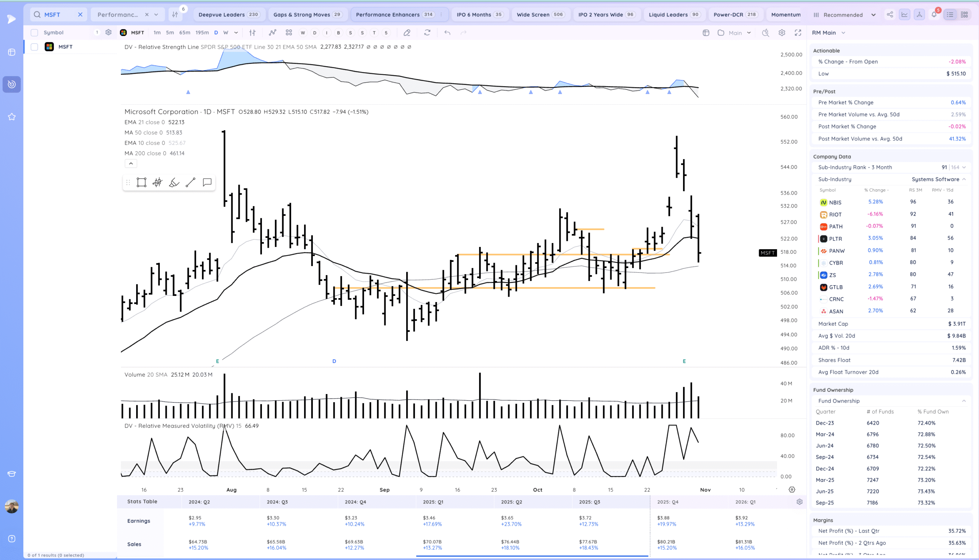Select the 65m timeframe button
Viewport: 979px width, 560px height.
point(185,33)
